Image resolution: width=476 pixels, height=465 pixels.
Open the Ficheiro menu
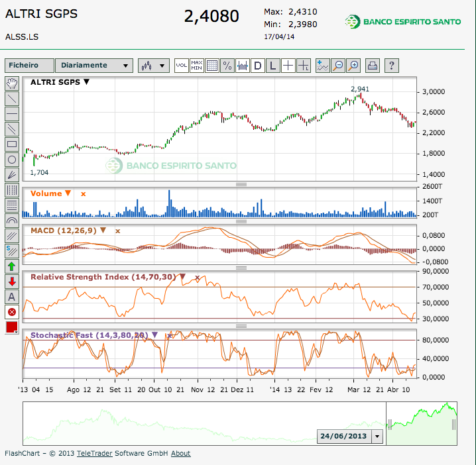pyautogui.click(x=29, y=66)
